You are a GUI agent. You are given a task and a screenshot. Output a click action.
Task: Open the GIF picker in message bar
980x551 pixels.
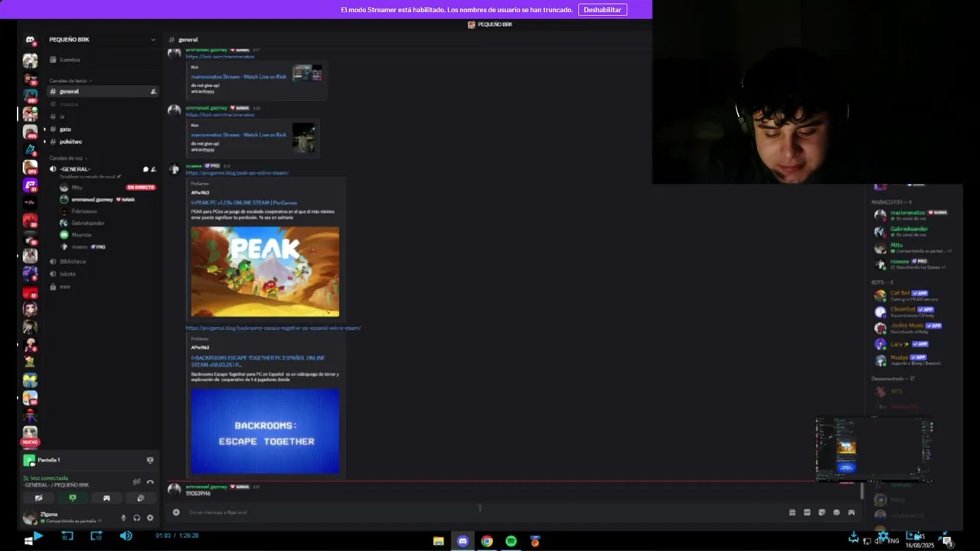pos(807,512)
